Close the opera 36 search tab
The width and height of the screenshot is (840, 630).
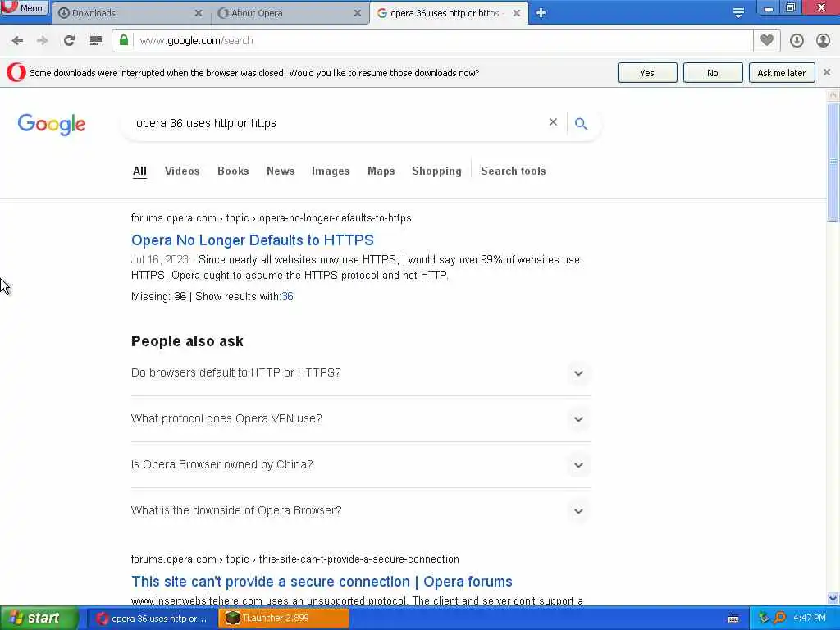517,13
